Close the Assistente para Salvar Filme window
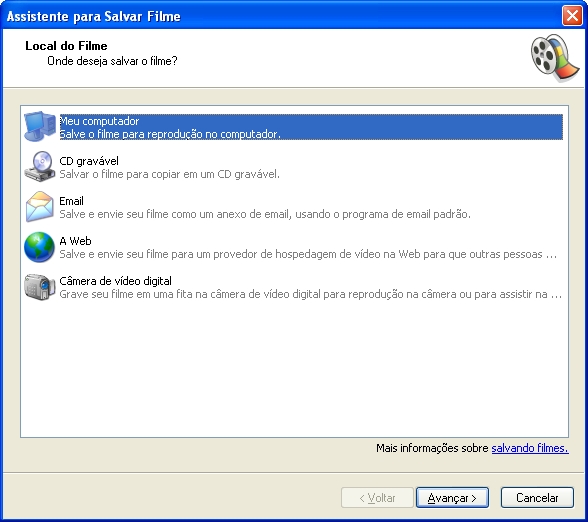The image size is (588, 522). [572, 16]
